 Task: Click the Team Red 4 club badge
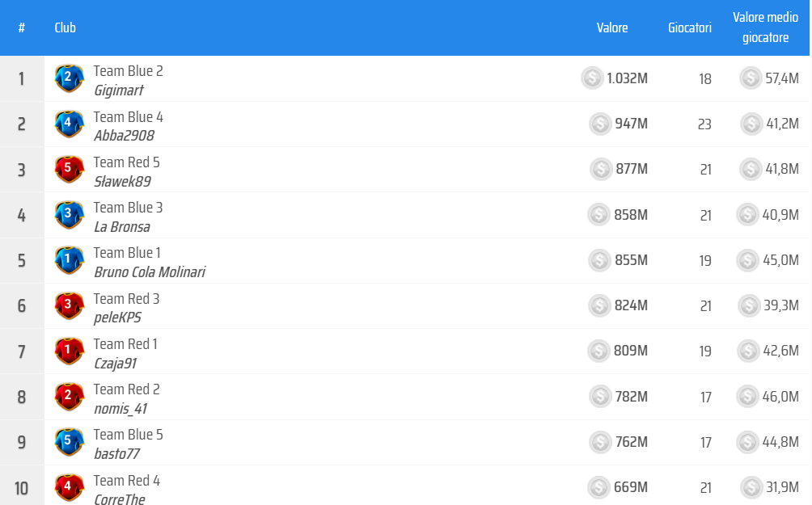[x=69, y=487]
